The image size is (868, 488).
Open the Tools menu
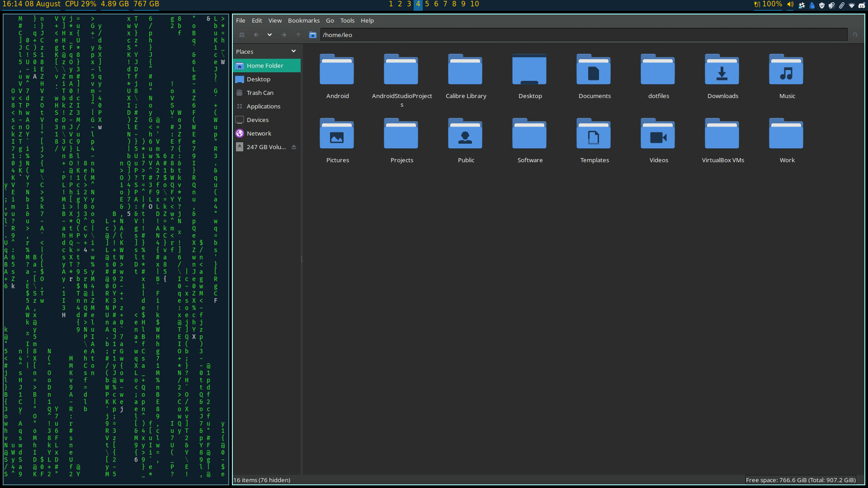point(347,20)
